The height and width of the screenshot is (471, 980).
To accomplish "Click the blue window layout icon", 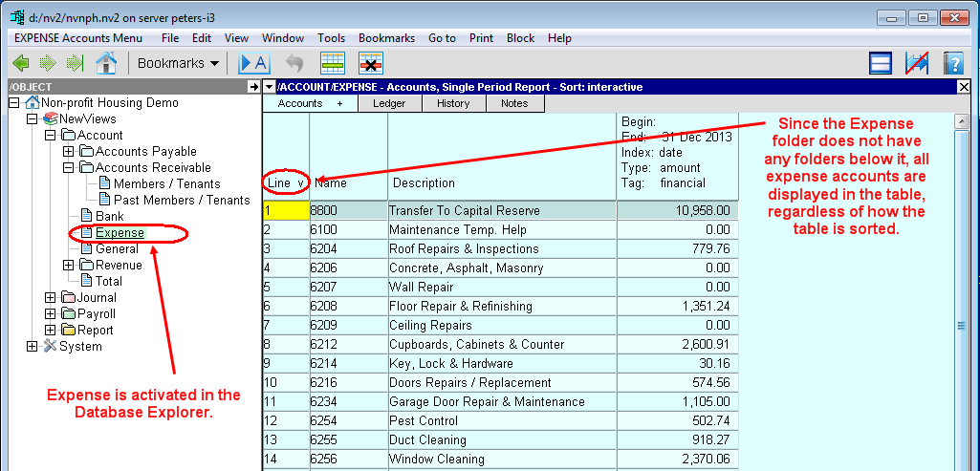I will [881, 63].
